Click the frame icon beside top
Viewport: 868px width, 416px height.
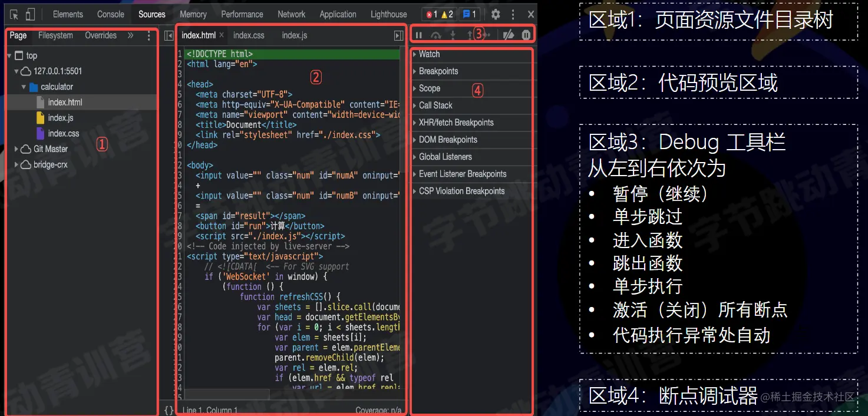pyautogui.click(x=19, y=55)
